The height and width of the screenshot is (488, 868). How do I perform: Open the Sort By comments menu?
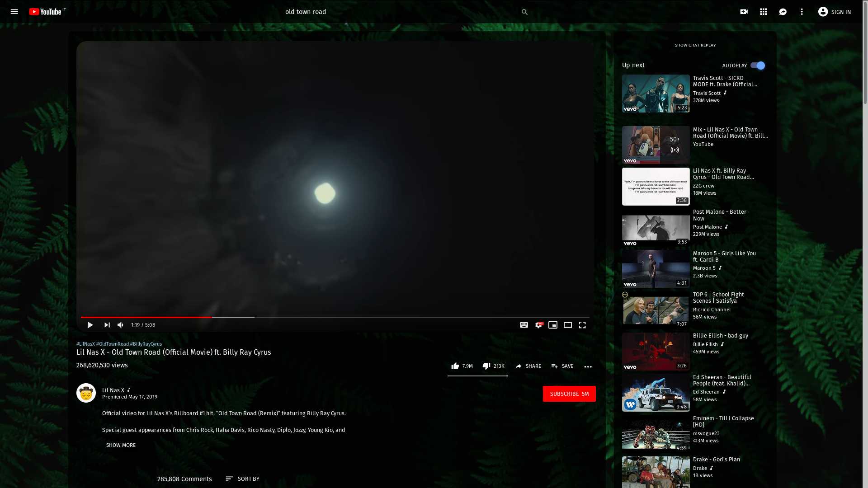[242, 479]
